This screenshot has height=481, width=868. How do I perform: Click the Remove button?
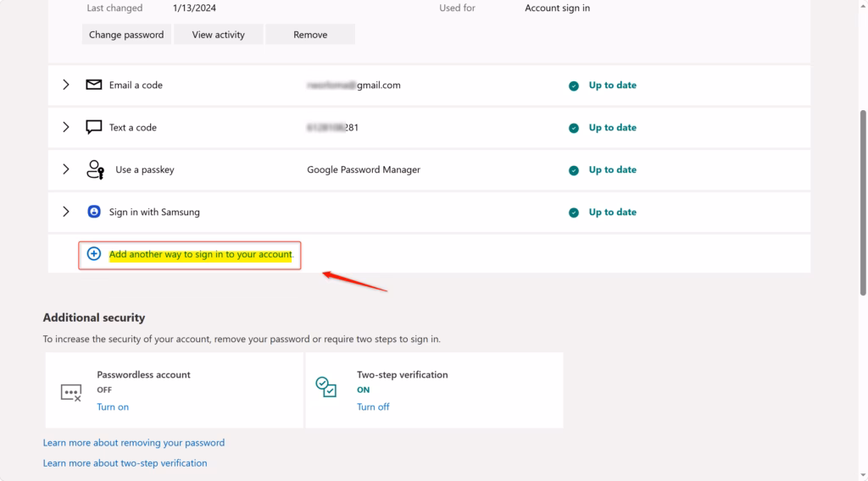310,34
